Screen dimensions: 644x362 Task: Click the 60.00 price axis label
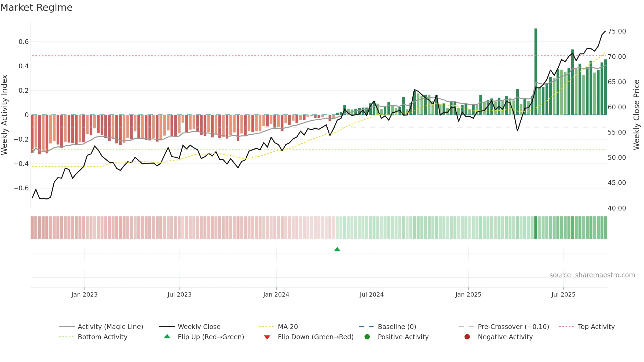point(617,107)
